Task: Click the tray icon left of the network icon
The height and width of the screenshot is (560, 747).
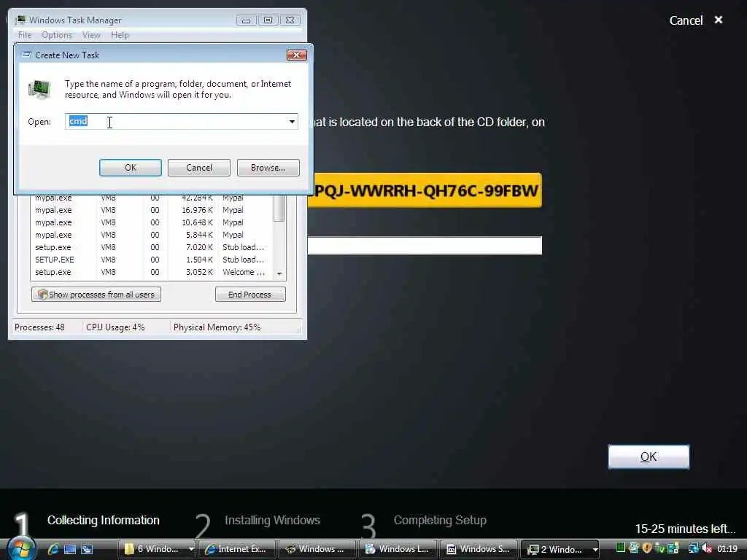Action: pyautogui.click(x=673, y=548)
